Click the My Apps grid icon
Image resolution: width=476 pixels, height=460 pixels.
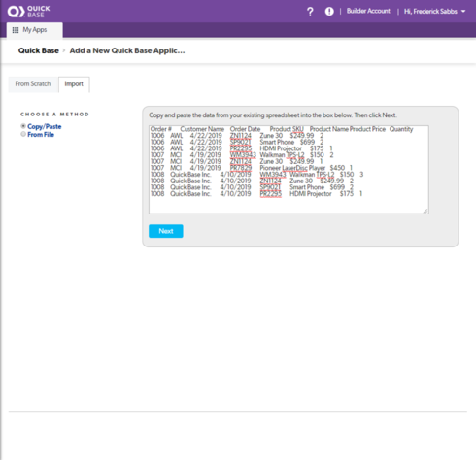pos(16,30)
